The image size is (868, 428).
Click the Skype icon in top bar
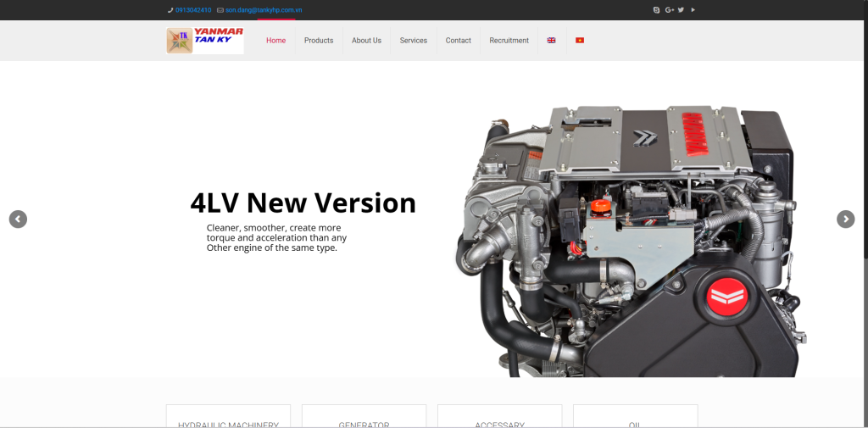click(x=656, y=10)
